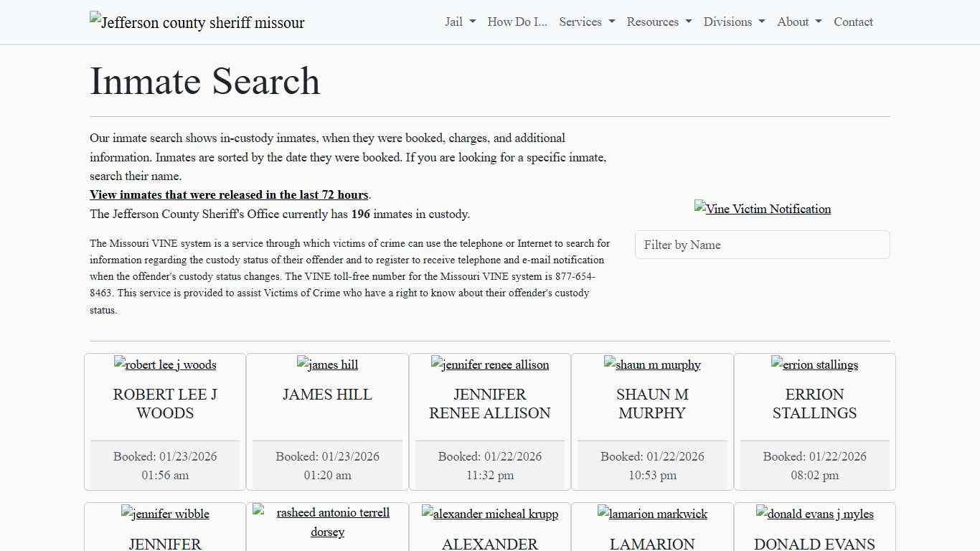Click the Errion Stallings photo
This screenshot has width=980, height=551.
[814, 364]
